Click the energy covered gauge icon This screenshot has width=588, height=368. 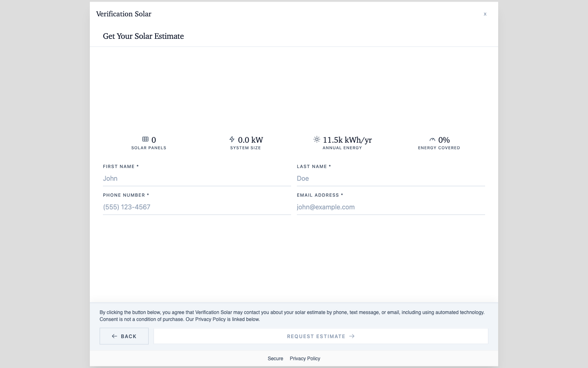(432, 140)
